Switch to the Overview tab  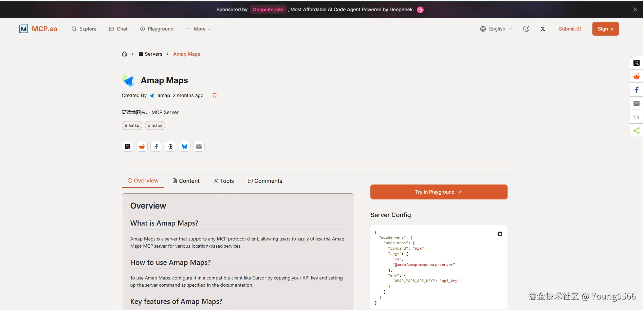[x=143, y=181]
